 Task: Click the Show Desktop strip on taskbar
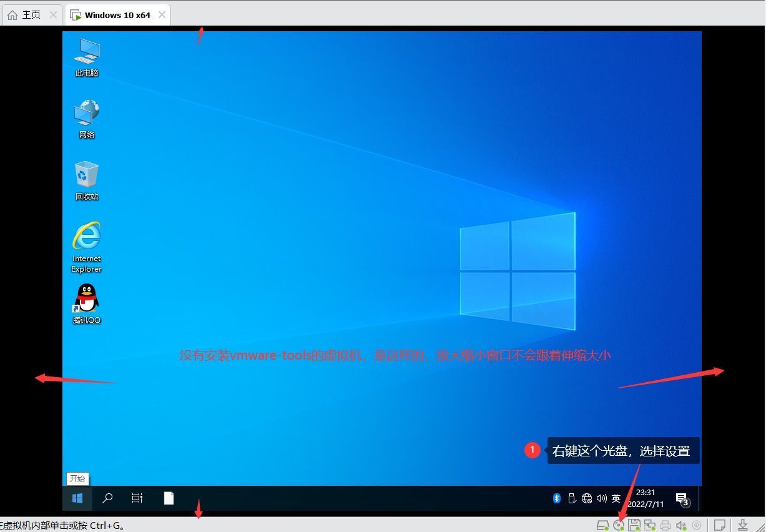(x=700, y=498)
